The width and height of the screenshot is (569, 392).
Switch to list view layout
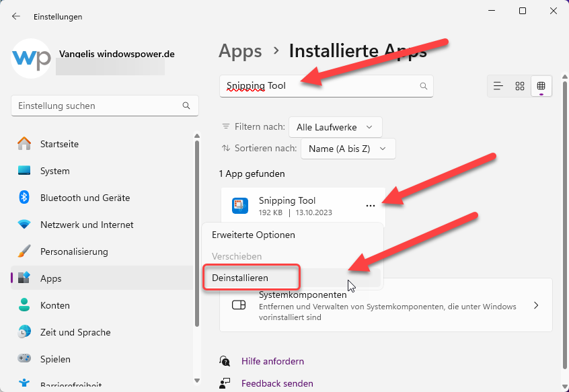click(498, 86)
